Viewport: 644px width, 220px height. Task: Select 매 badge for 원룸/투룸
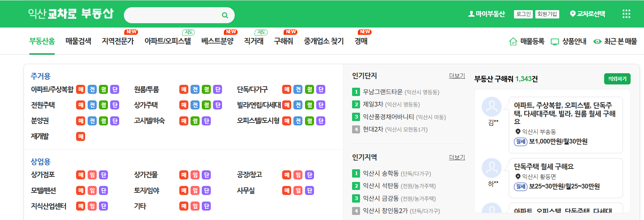pos(184,90)
